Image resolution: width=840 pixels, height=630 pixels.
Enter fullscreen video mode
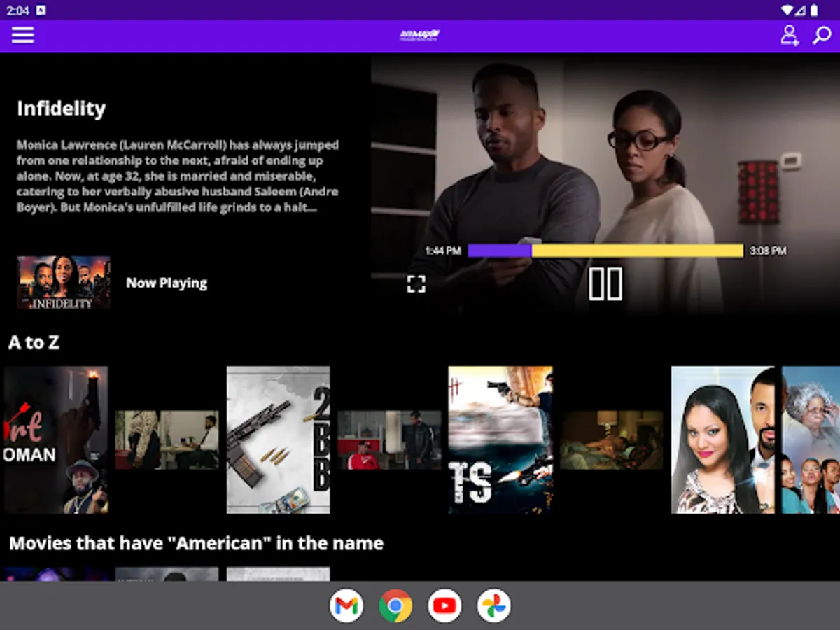click(x=416, y=283)
